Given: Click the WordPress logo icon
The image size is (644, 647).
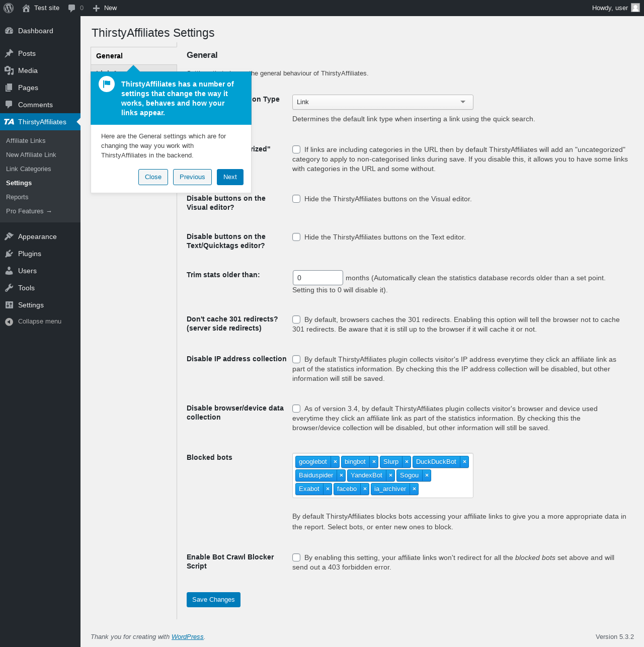Looking at the screenshot, I should [9, 8].
